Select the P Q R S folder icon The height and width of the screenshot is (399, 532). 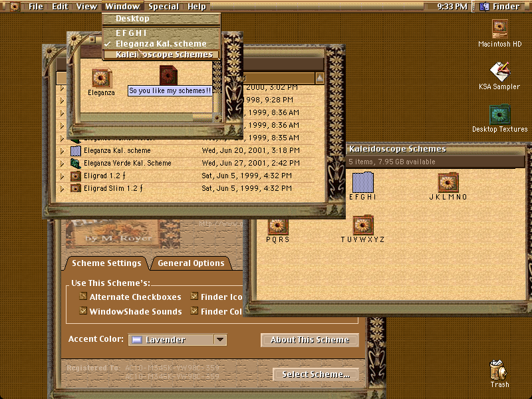[278, 227]
